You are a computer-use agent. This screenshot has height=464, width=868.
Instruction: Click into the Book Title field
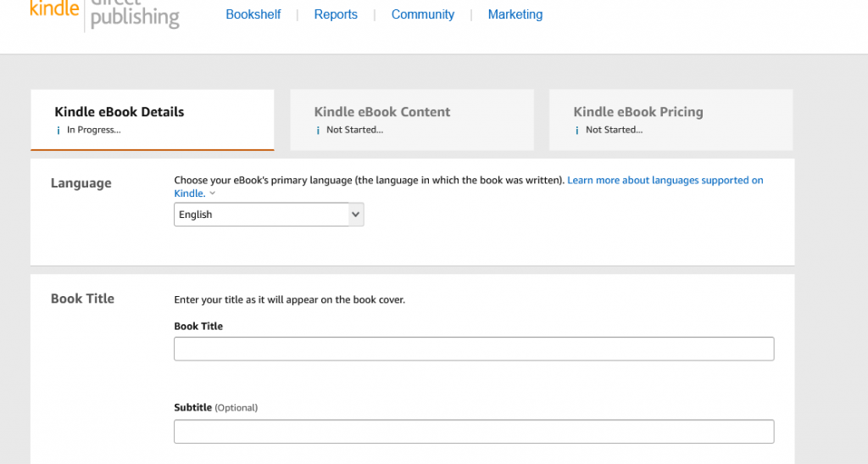(x=474, y=349)
